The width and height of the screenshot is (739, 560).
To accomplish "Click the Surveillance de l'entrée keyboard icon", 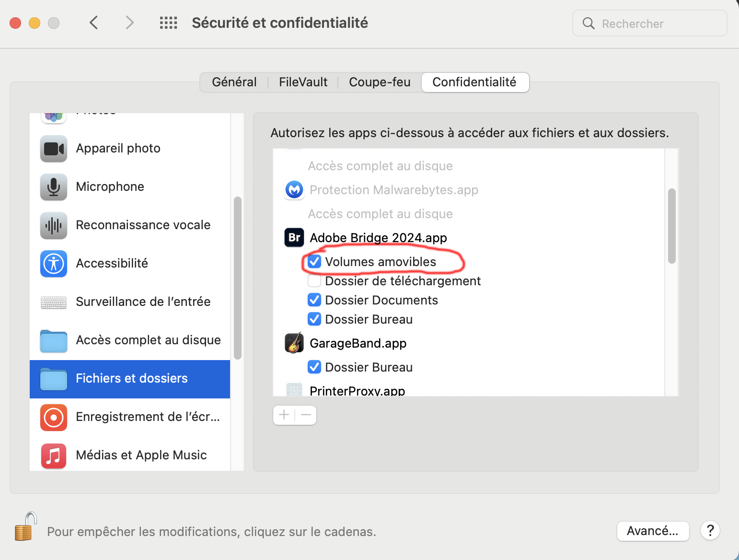I will 53,302.
